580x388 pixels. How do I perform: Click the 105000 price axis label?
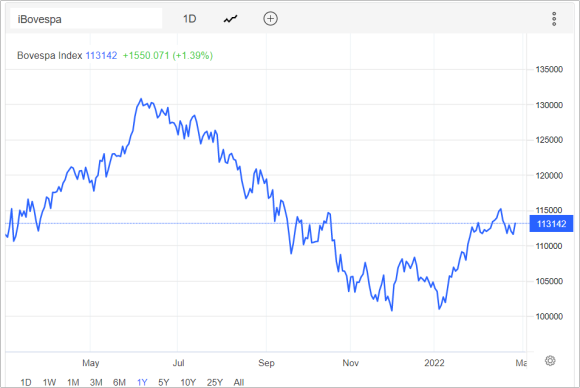(549, 281)
